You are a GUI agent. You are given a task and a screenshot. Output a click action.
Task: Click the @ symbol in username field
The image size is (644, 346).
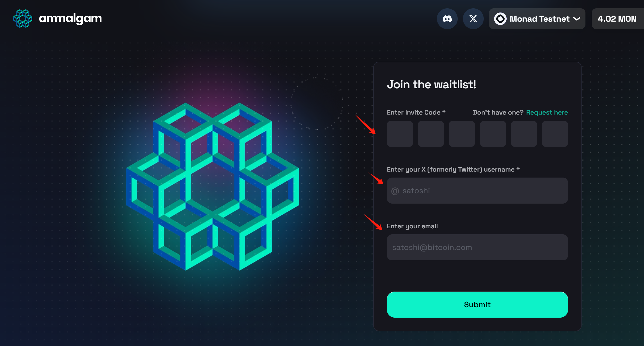coord(395,191)
